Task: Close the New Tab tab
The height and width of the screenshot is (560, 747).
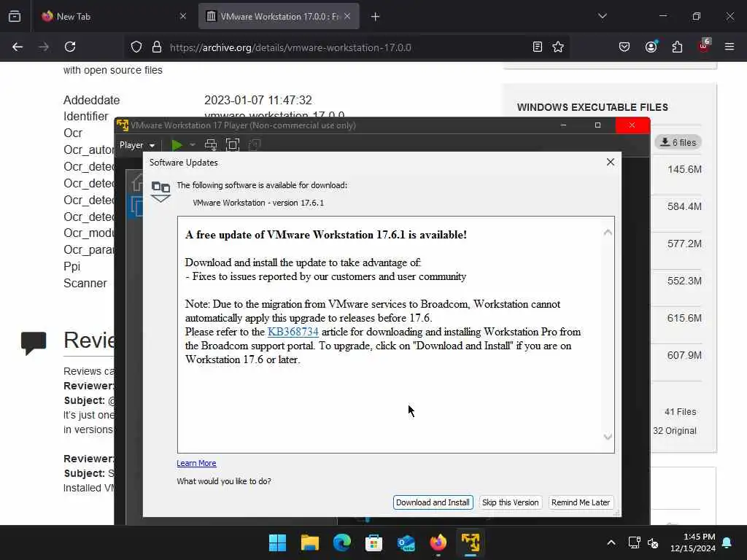Action: (x=183, y=16)
